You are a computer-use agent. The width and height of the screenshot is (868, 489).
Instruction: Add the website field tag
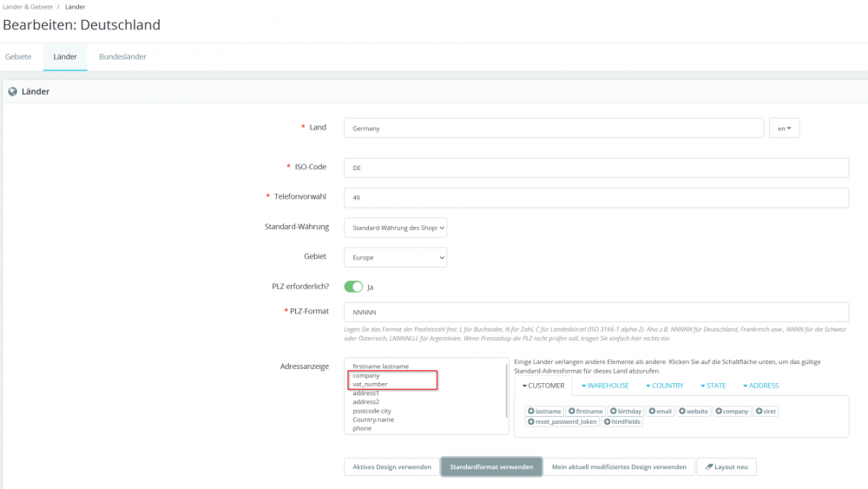tap(693, 411)
